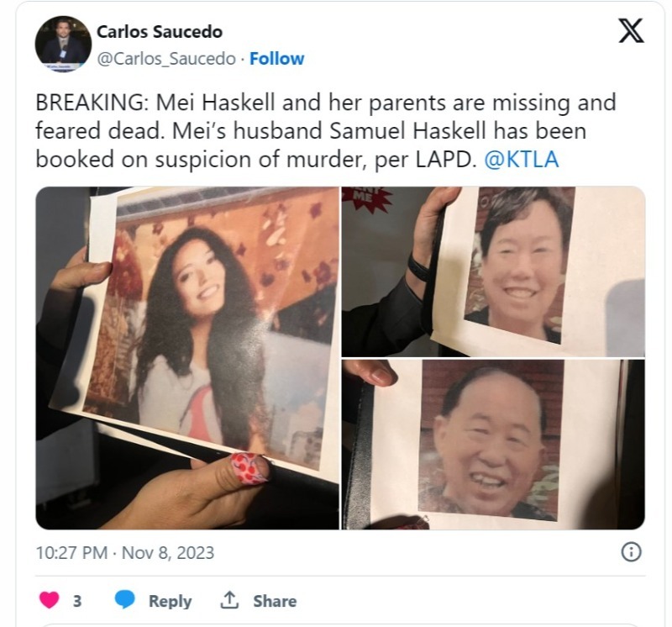Open the @KTLA mention link
This screenshot has height=627, width=672.
[522, 160]
